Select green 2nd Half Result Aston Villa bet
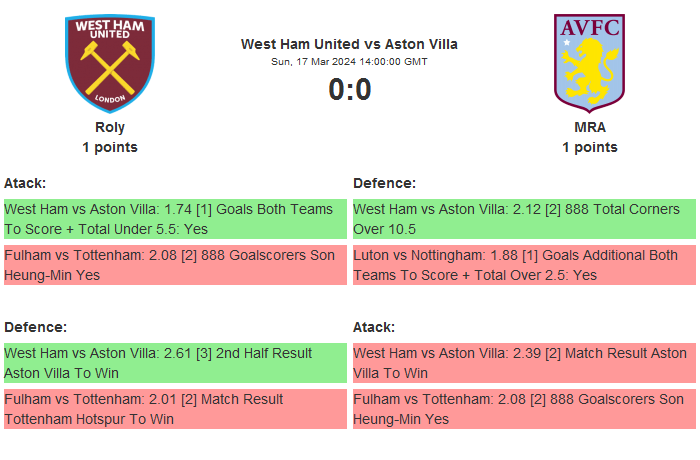 (x=175, y=362)
